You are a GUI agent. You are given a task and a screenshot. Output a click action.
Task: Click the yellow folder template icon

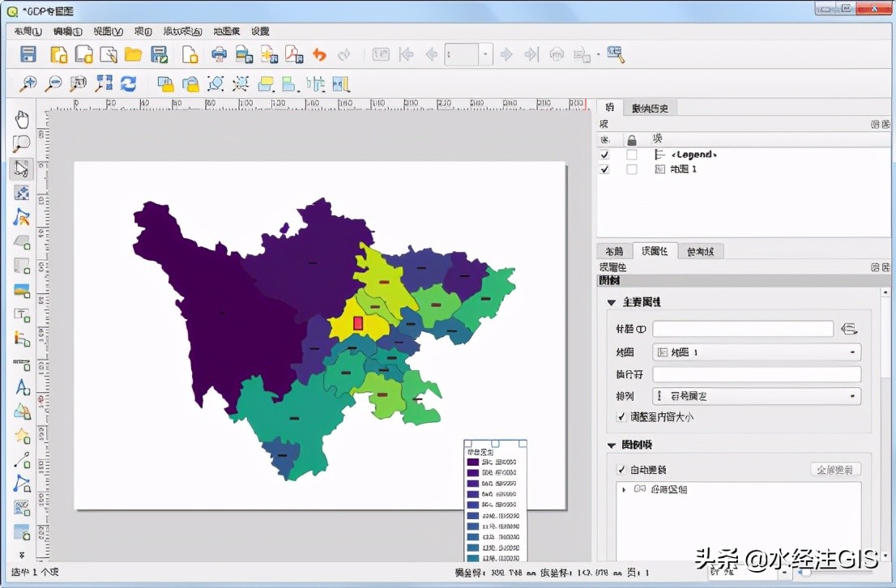click(x=133, y=54)
